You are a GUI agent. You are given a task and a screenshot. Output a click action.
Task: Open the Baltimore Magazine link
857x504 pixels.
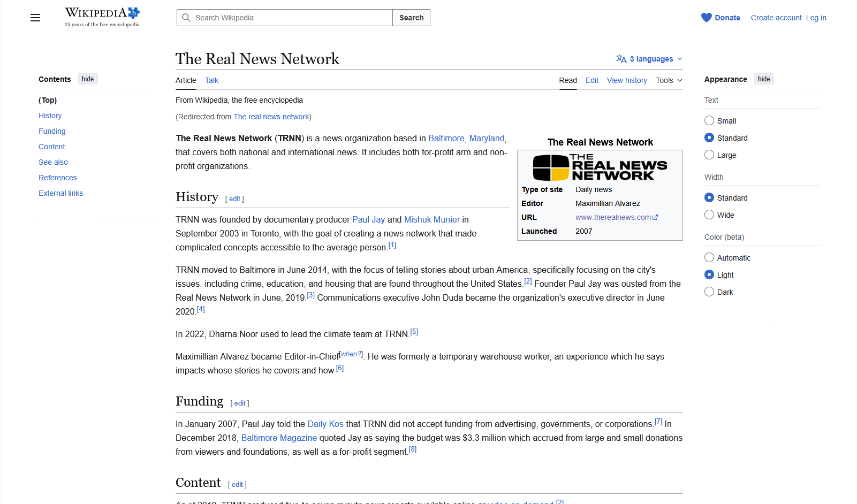pos(279,438)
